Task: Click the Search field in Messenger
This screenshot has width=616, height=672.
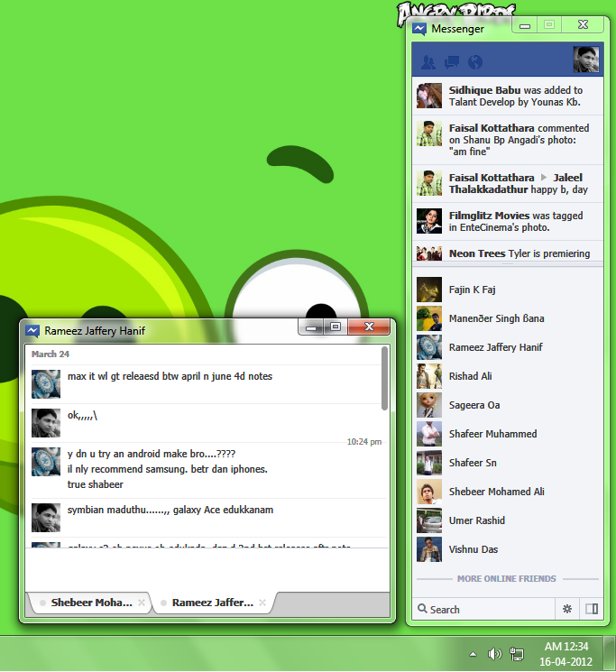Action: click(x=483, y=609)
